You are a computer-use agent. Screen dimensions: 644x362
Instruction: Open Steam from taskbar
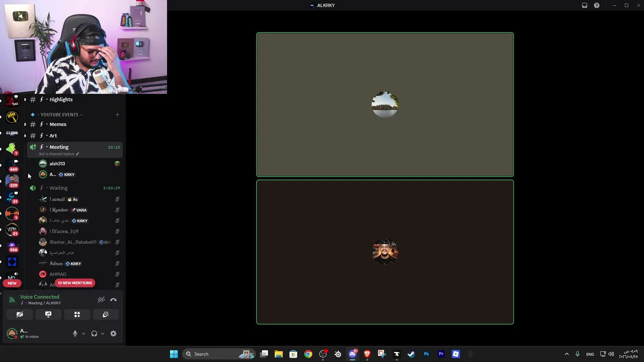tap(411, 354)
